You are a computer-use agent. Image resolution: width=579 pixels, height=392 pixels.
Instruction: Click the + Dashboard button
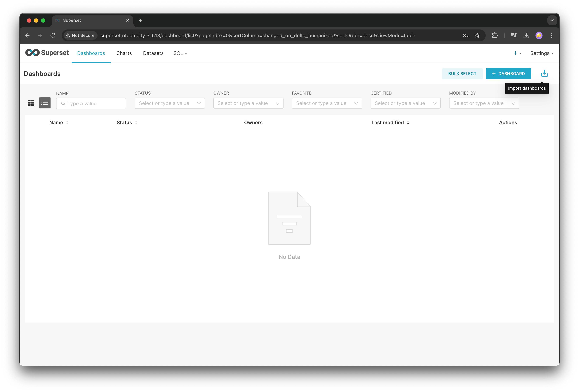(x=508, y=74)
